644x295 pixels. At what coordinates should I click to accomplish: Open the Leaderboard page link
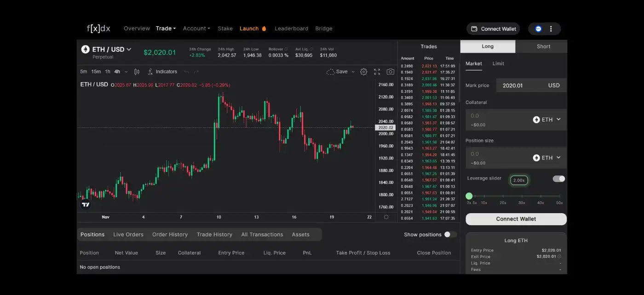tap(291, 28)
